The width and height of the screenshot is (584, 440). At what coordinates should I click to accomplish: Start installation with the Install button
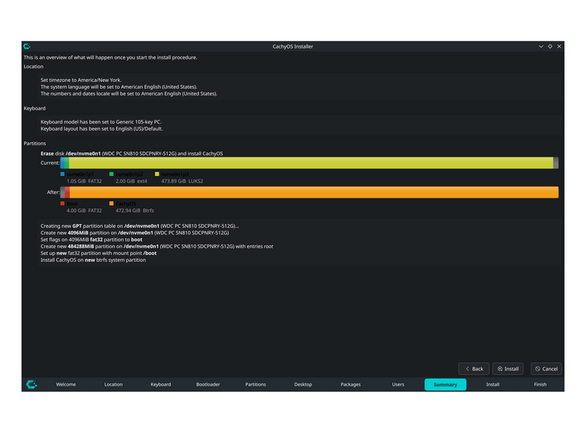pyautogui.click(x=508, y=368)
